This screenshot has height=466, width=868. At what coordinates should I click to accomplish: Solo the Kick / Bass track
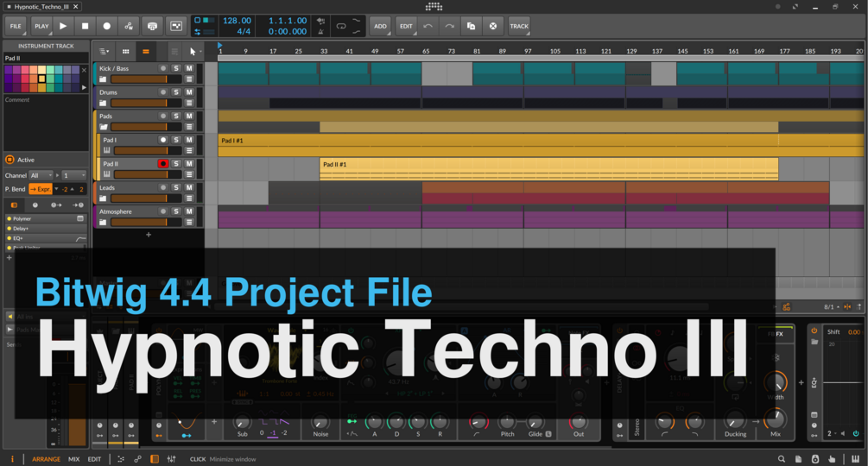(176, 68)
